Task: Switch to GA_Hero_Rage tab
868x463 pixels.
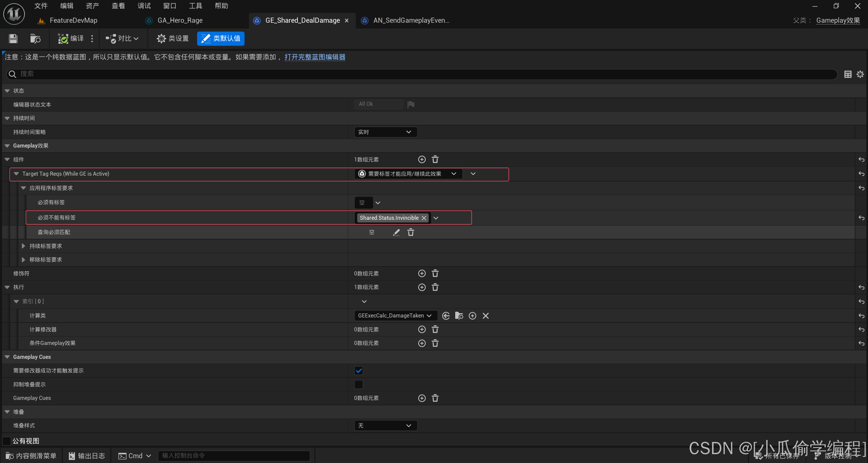Action: click(180, 20)
